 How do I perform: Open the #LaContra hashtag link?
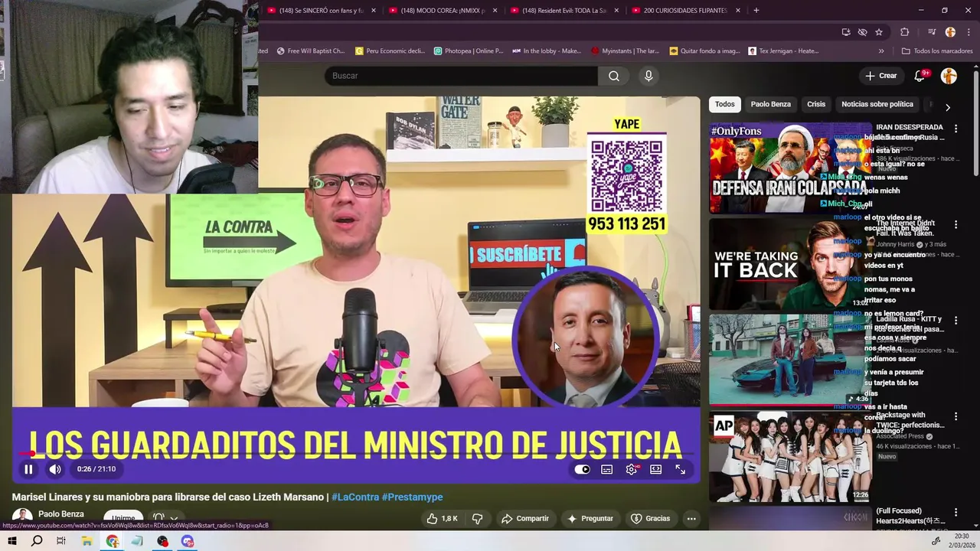(355, 497)
